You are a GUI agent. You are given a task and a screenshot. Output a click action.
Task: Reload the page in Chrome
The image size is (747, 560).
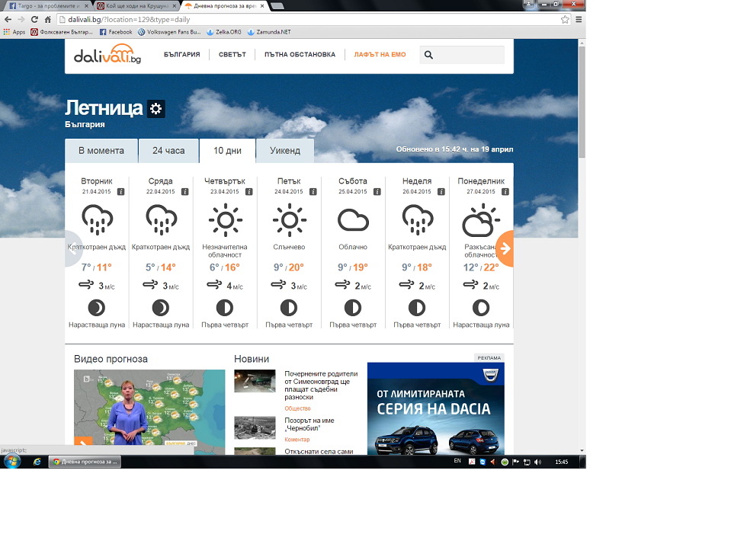tap(34, 19)
